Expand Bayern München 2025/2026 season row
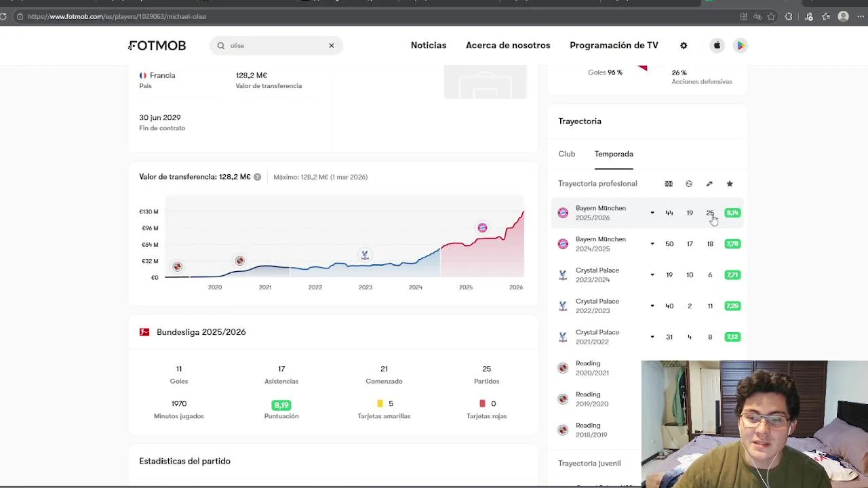This screenshot has width=868, height=488. pos(648,213)
